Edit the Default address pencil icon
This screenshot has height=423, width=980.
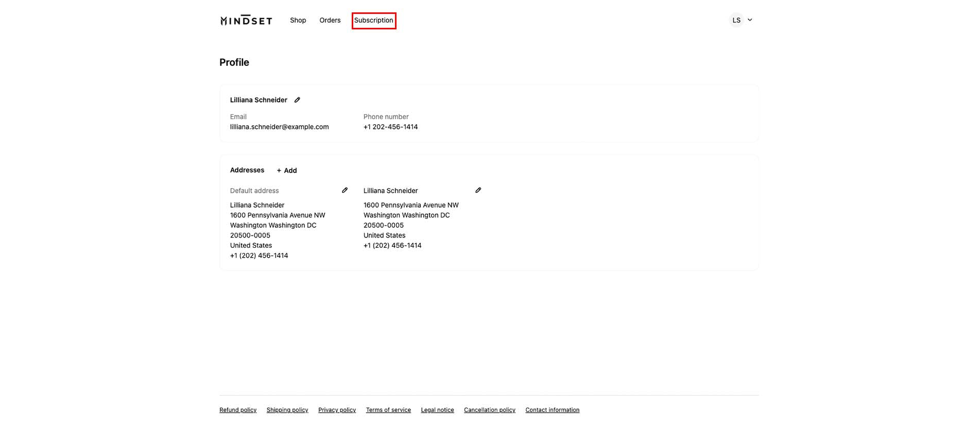[x=345, y=190]
